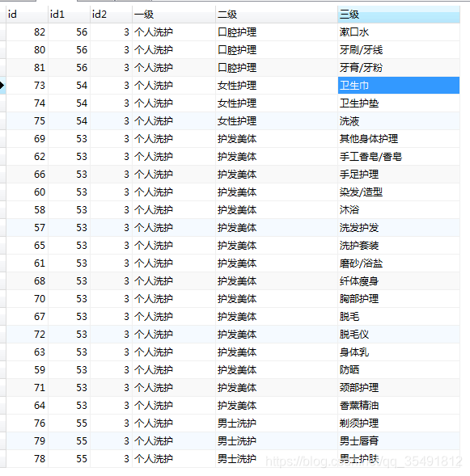
Task: Click 女性护理 in the row with id 74
Action: click(277, 103)
